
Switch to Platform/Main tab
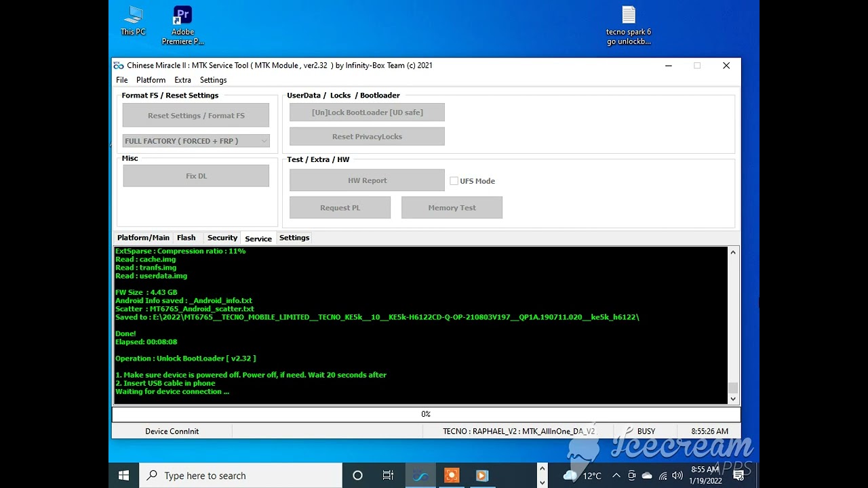tap(143, 238)
